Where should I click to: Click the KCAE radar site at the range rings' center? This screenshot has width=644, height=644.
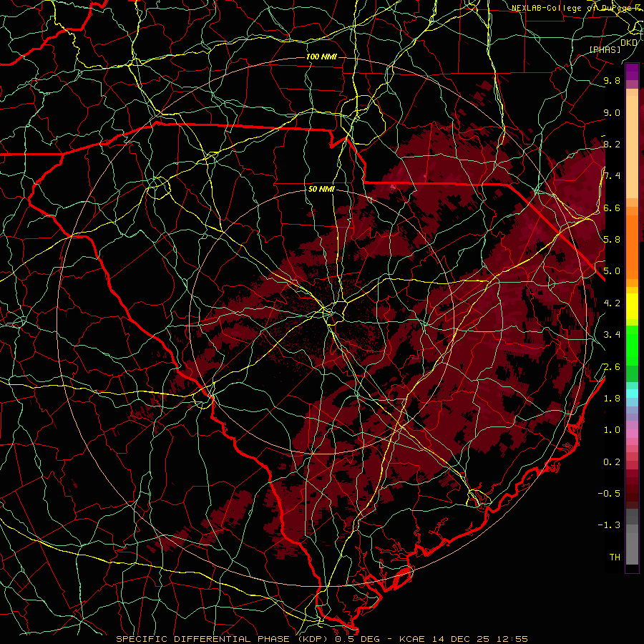321,321
